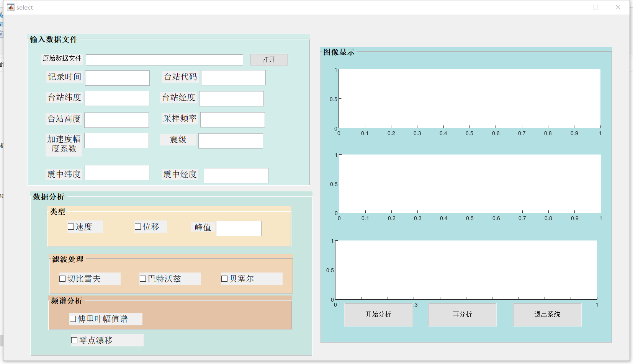This screenshot has width=633, height=364.
Task: Focus the 记录时间 input field
Action: [x=117, y=78]
